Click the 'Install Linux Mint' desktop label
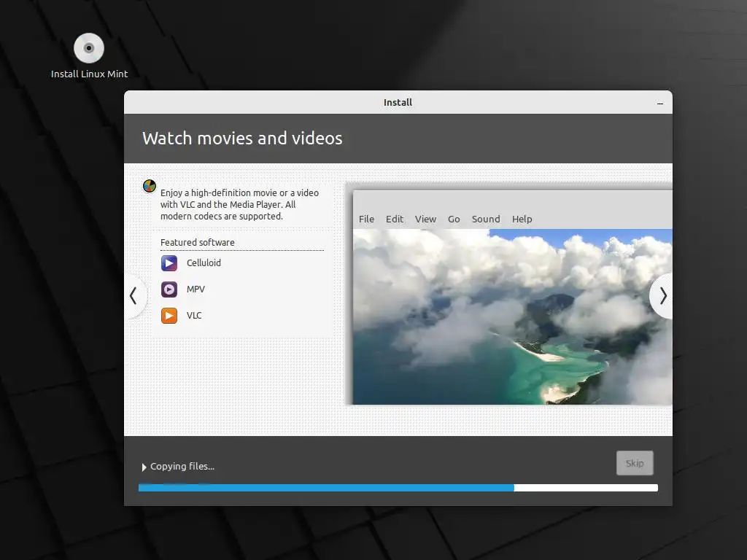This screenshot has width=747, height=560. coord(89,74)
